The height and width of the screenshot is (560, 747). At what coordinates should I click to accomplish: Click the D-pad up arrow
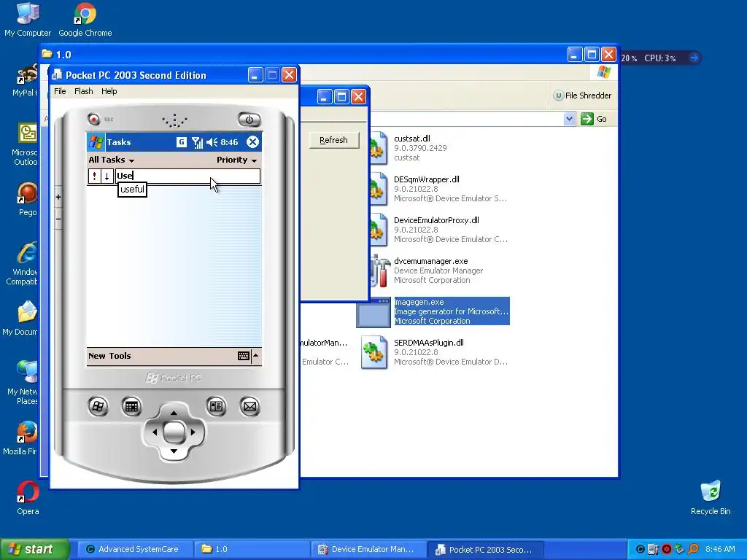click(x=174, y=413)
